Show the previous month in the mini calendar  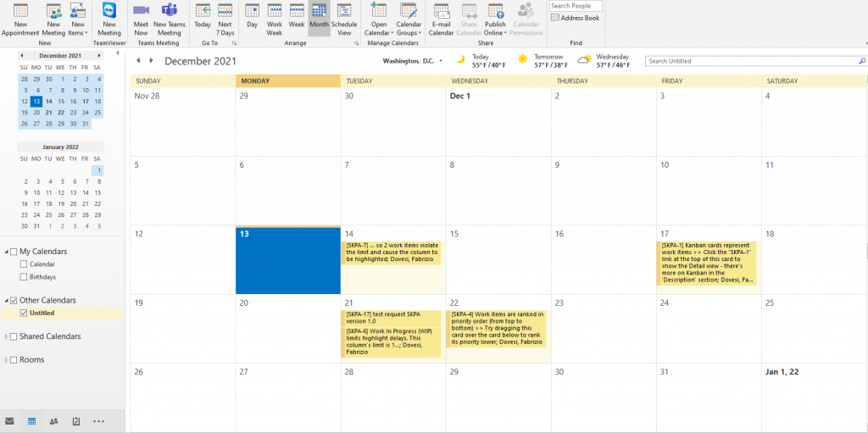pos(21,55)
